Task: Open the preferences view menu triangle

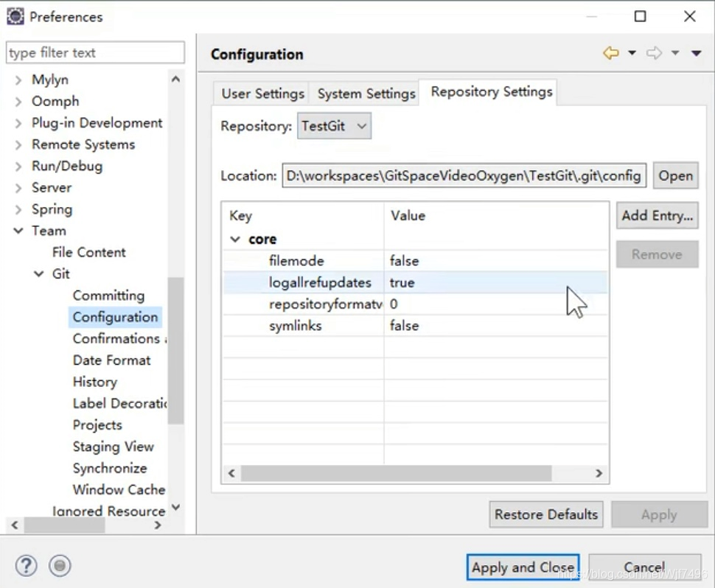Action: tap(697, 53)
